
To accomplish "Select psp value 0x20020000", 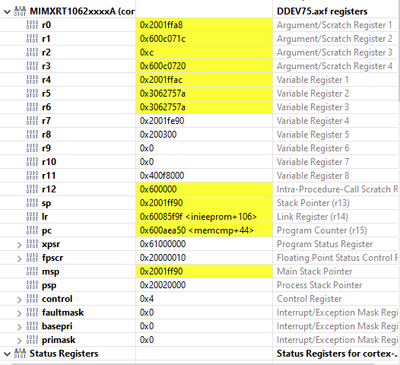I will click(x=163, y=285).
